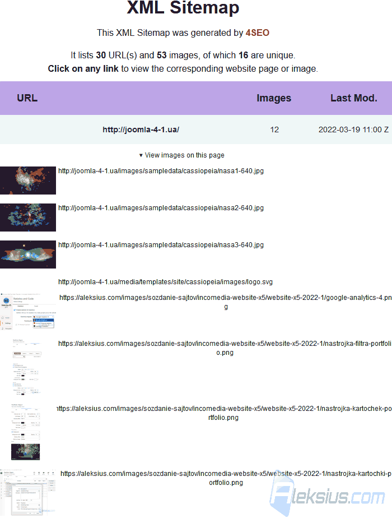392x532 pixels.
Task: Open the nastrojka-filtra-portfolio.png link
Action: pyautogui.click(x=225, y=348)
